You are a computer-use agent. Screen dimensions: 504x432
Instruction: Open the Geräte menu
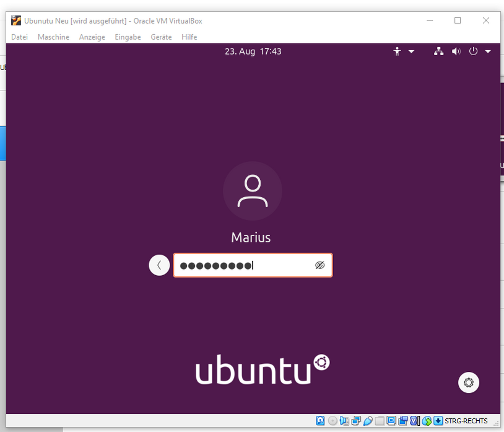point(161,37)
